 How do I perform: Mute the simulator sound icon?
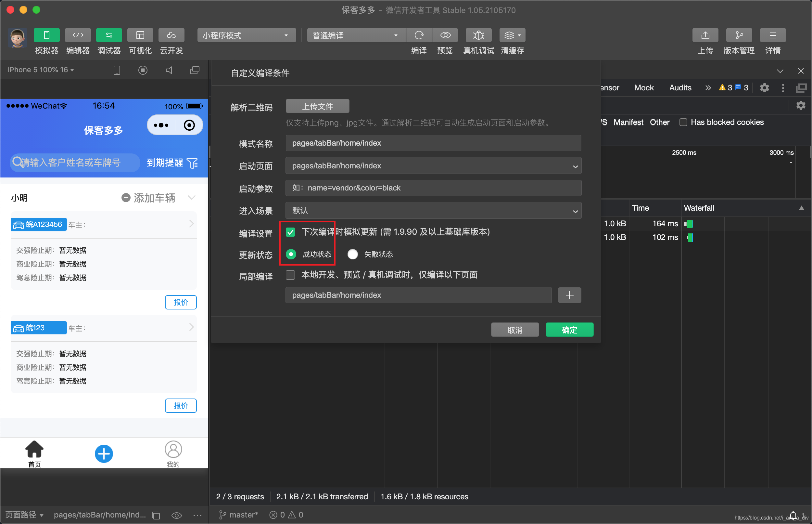point(169,70)
